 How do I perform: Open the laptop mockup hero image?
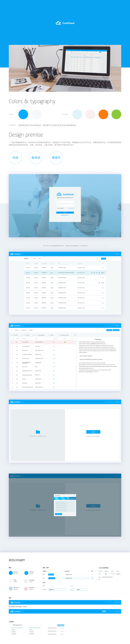point(65,68)
